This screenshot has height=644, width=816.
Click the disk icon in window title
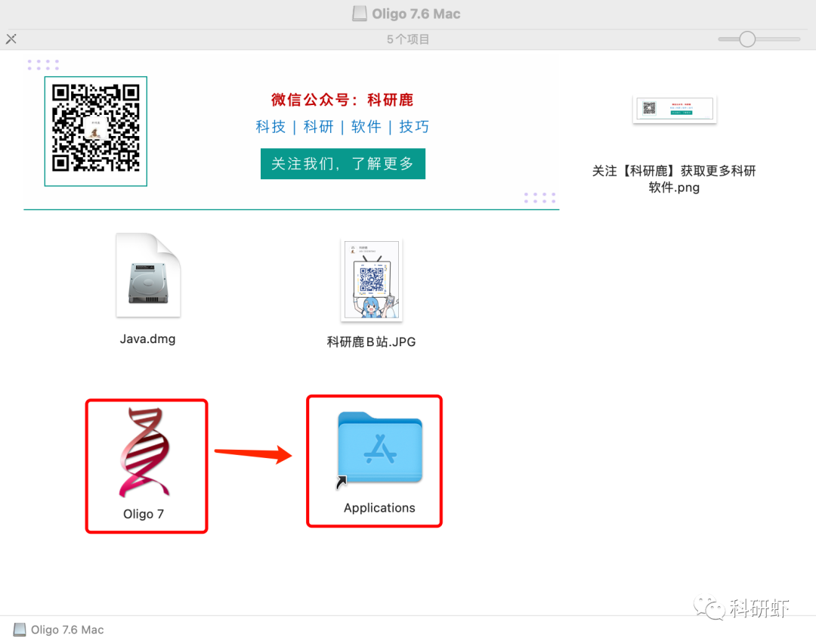pyautogui.click(x=359, y=14)
